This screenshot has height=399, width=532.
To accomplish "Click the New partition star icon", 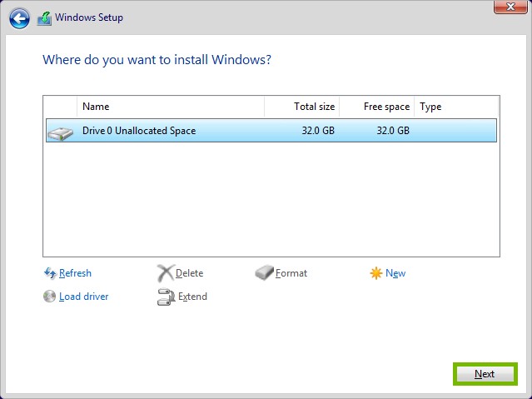I will [376, 273].
